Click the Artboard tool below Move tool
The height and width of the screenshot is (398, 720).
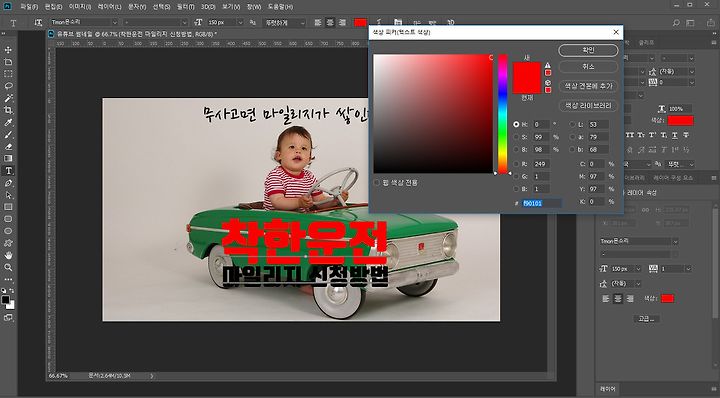8,62
